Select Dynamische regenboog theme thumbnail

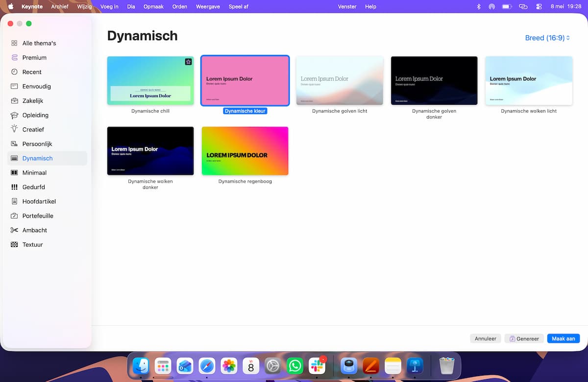[245, 151]
